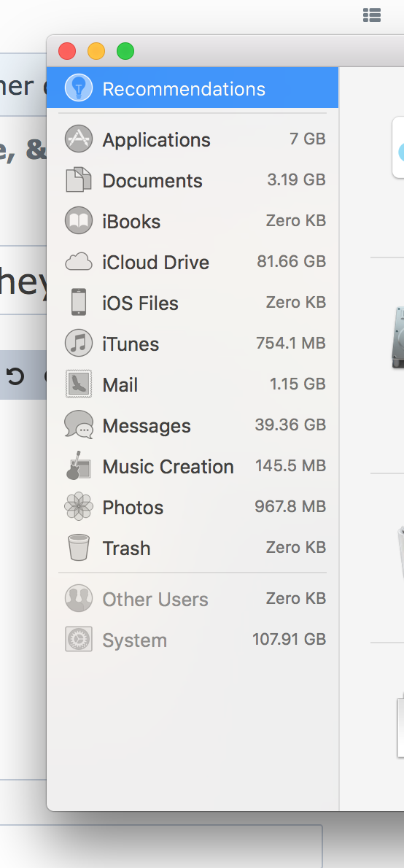Screen dimensions: 404x868
Task: Click the Trash bin icon
Action: click(78, 548)
